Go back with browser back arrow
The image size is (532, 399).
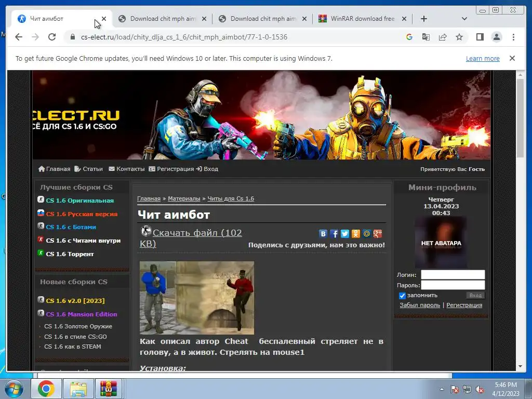click(19, 37)
